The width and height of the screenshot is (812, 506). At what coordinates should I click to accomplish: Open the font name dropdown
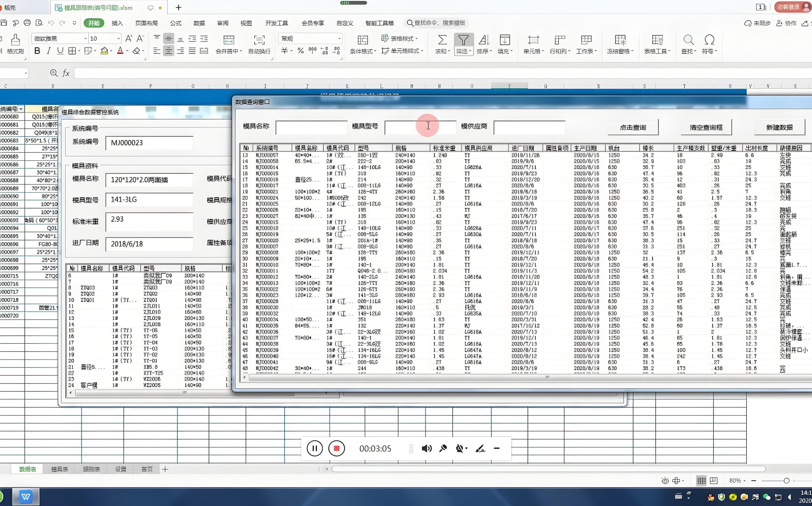[85, 39]
